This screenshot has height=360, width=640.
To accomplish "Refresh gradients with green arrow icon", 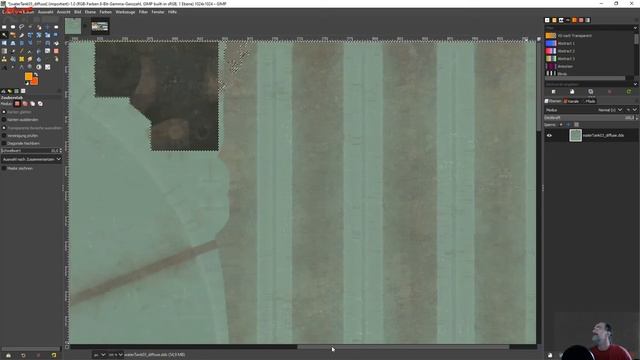I will point(629,92).
